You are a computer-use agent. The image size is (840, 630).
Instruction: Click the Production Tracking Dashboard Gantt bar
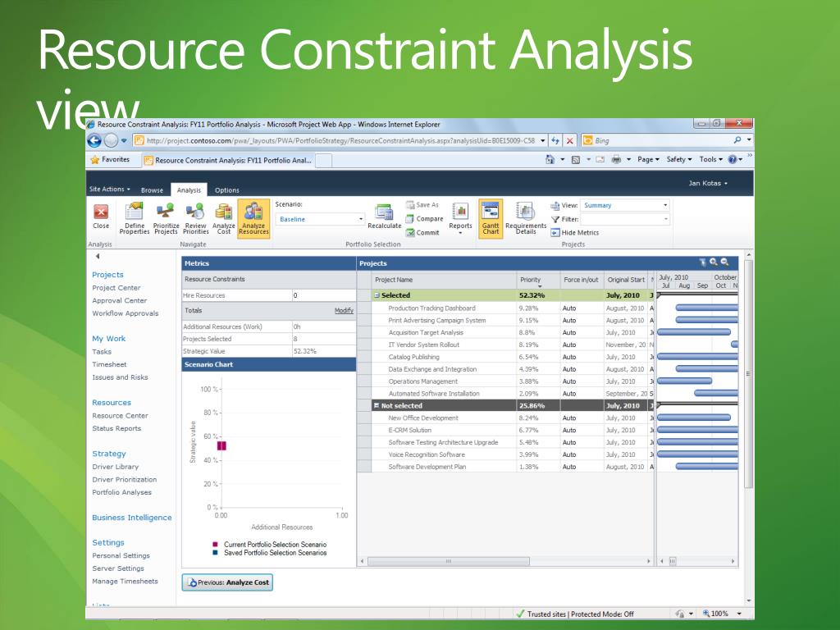706,308
